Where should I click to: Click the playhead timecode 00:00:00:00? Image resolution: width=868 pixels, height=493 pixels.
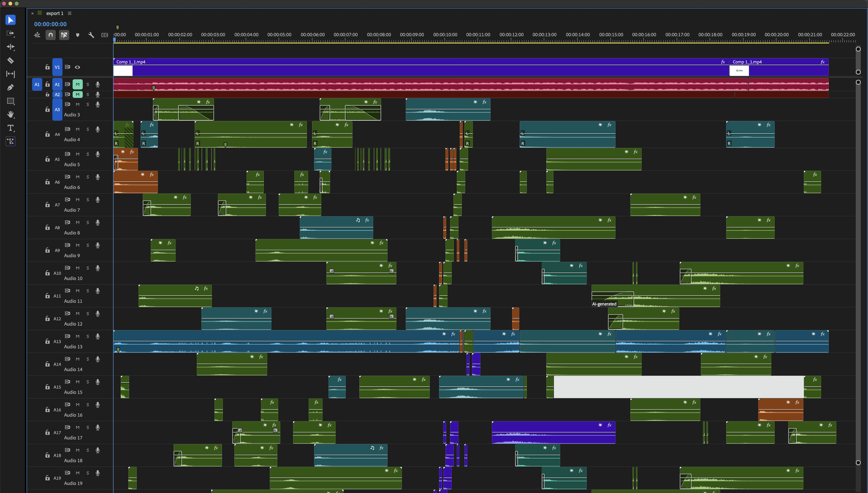click(50, 24)
